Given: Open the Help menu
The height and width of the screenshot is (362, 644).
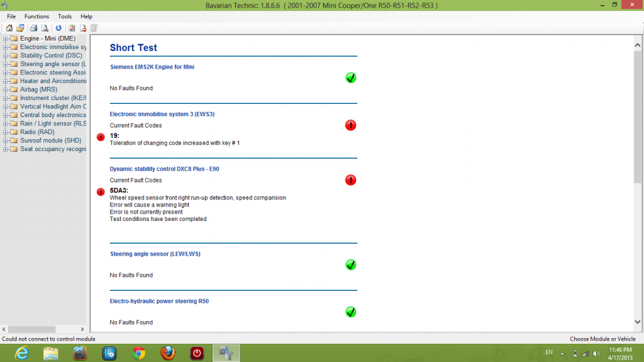Looking at the screenshot, I should (x=86, y=16).
